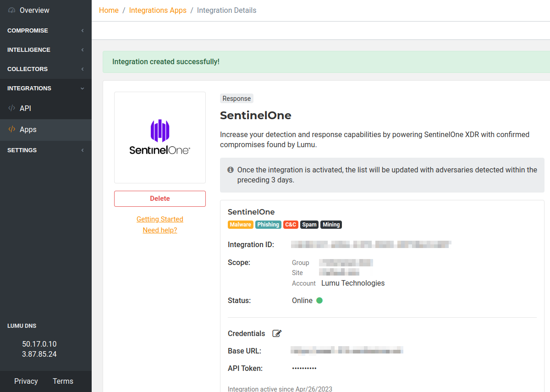Expand the Intelligence menu chevron

click(x=82, y=50)
